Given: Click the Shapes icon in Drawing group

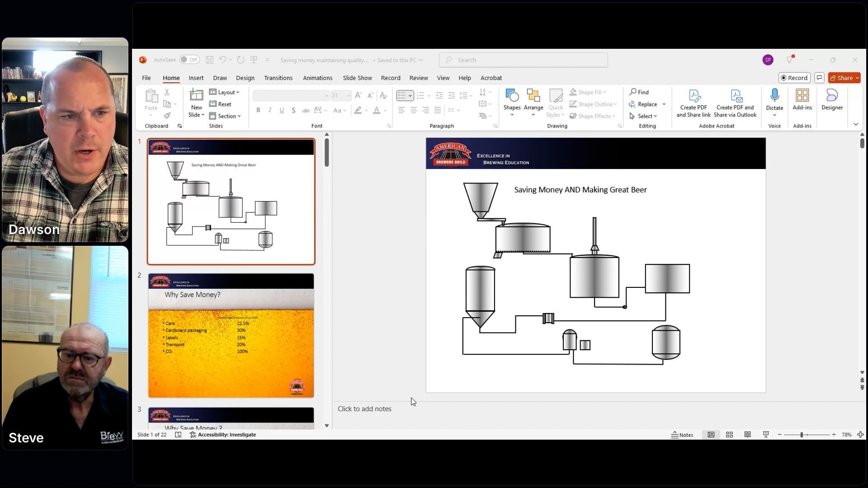Looking at the screenshot, I should tap(512, 96).
